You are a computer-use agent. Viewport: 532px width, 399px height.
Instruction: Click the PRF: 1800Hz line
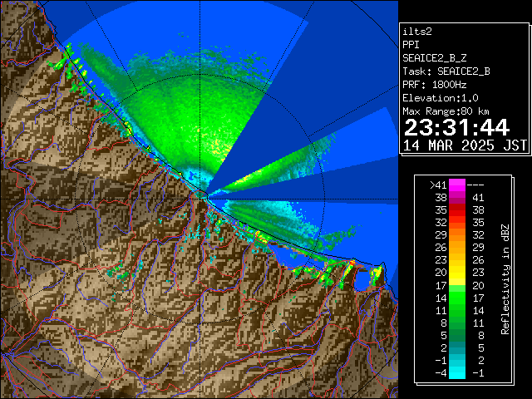pyautogui.click(x=434, y=85)
